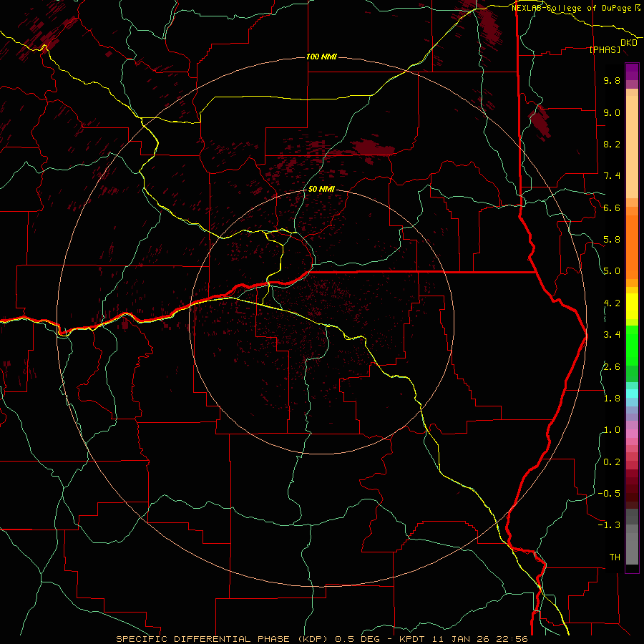Click the 5.8 scale value
This screenshot has width=644, height=644.
pos(612,240)
